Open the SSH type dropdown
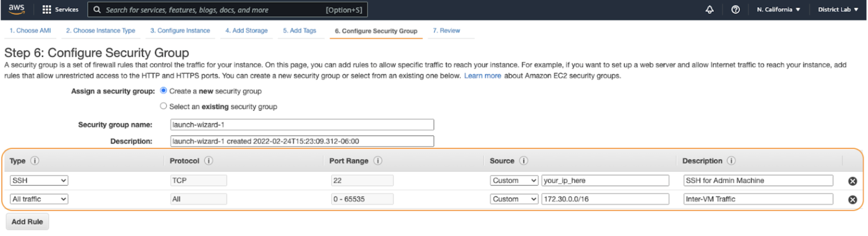868x236 pixels. 39,180
